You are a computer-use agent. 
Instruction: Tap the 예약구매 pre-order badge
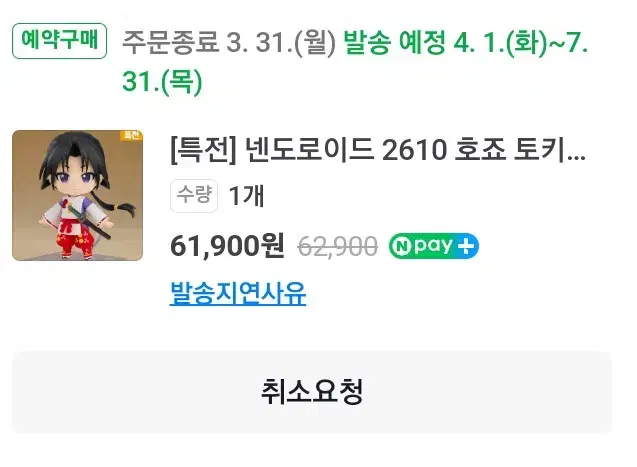pos(59,41)
